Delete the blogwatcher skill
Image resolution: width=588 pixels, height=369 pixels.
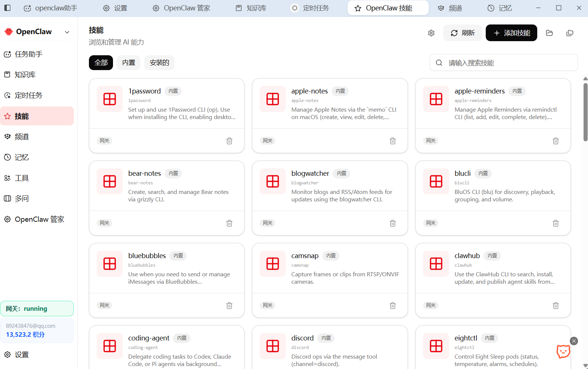pos(393,223)
